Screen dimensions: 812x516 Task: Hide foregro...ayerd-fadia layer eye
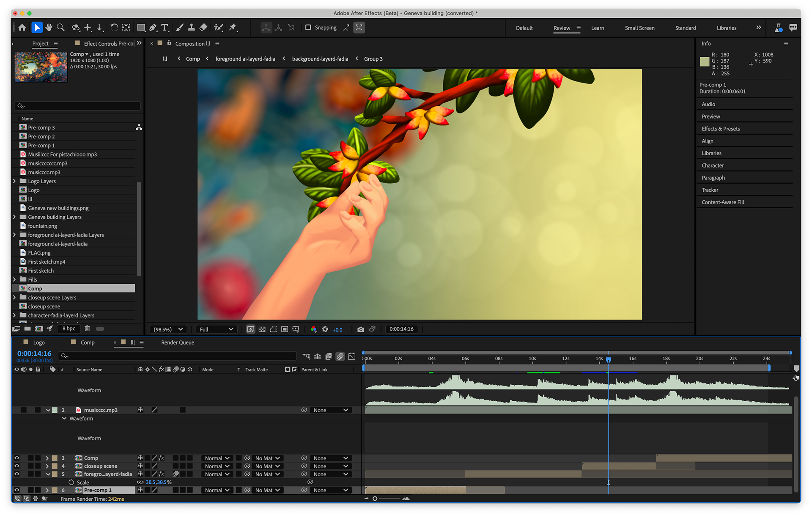[17, 474]
